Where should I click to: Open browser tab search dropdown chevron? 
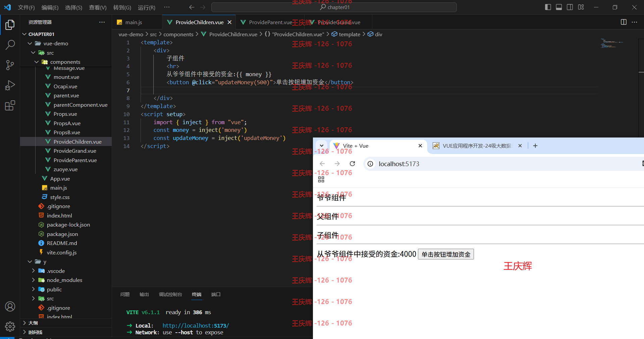coord(321,146)
